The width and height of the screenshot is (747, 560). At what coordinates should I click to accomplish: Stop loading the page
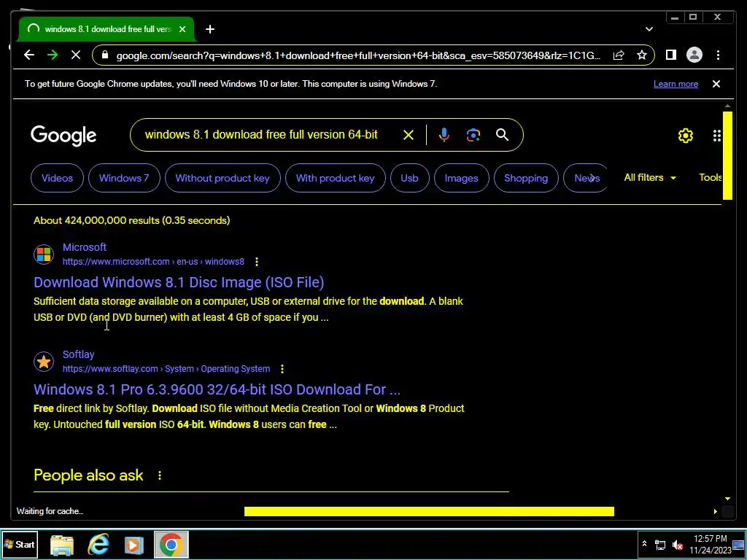coord(76,55)
